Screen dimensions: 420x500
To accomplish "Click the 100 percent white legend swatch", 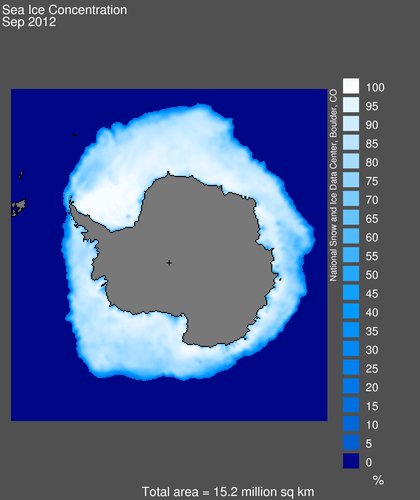I will [x=351, y=86].
